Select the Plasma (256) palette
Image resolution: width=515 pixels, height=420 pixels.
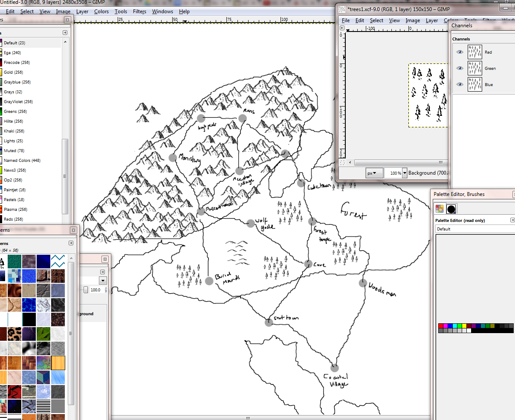pos(31,209)
